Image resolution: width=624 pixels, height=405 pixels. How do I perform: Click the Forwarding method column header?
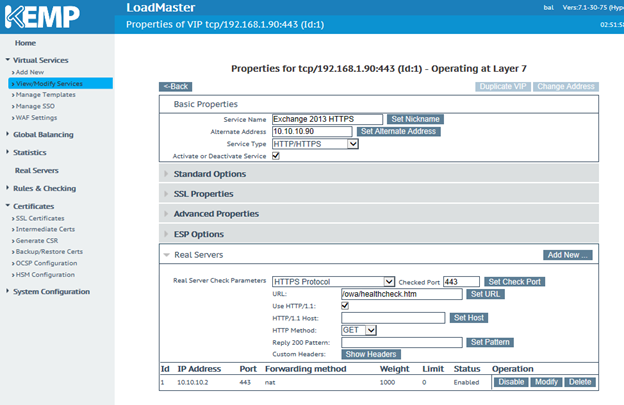[x=305, y=369]
